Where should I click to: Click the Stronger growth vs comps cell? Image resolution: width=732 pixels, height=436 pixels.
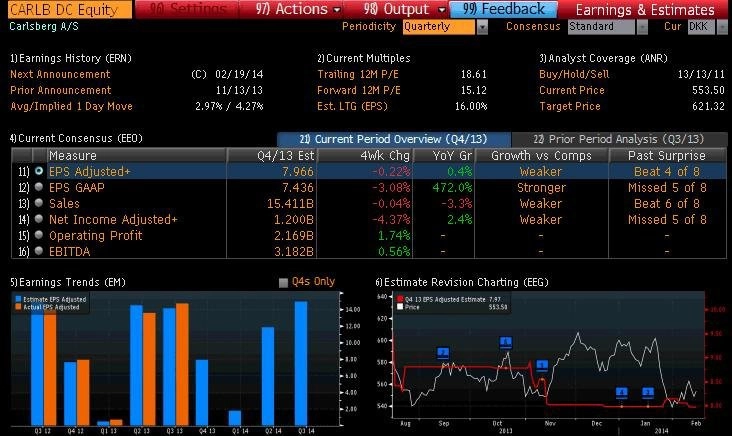pyautogui.click(x=541, y=188)
